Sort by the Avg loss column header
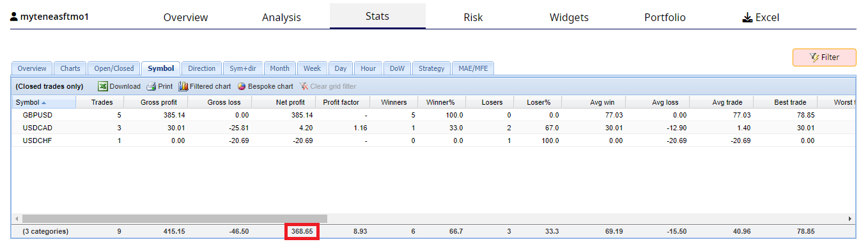868x251 pixels. [658, 102]
